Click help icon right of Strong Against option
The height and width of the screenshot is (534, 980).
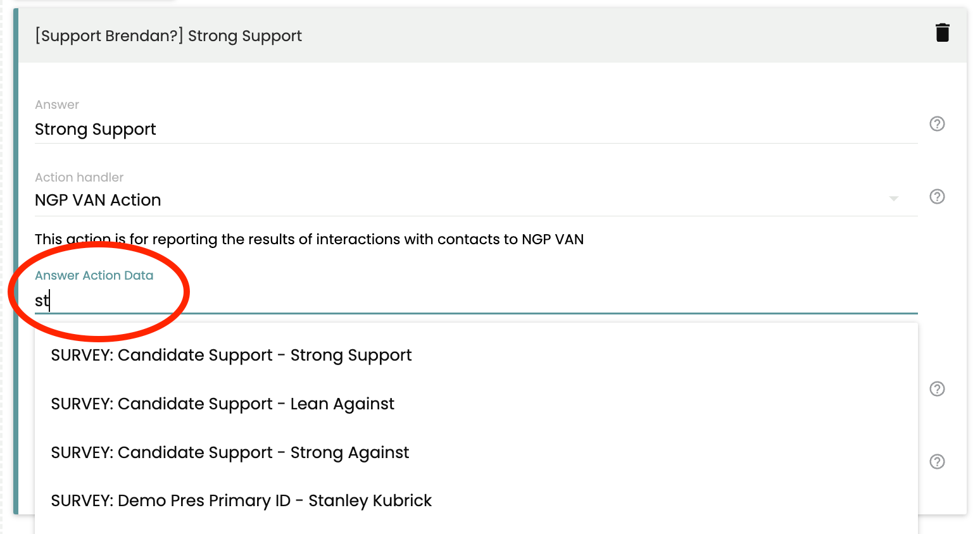937,462
